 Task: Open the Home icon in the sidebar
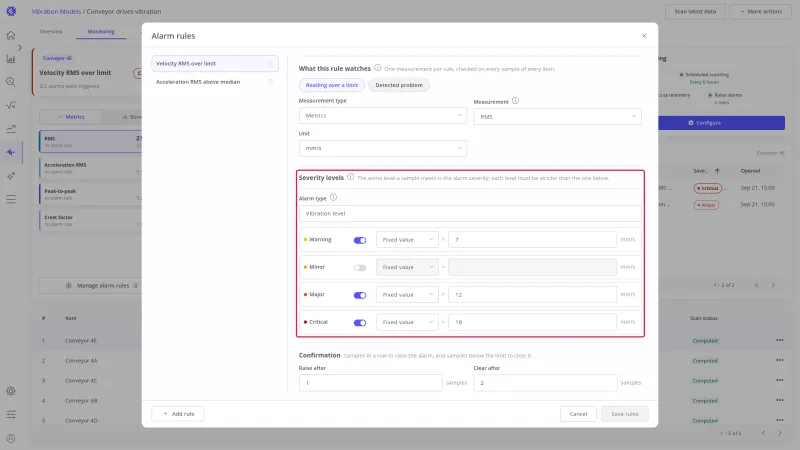[11, 35]
